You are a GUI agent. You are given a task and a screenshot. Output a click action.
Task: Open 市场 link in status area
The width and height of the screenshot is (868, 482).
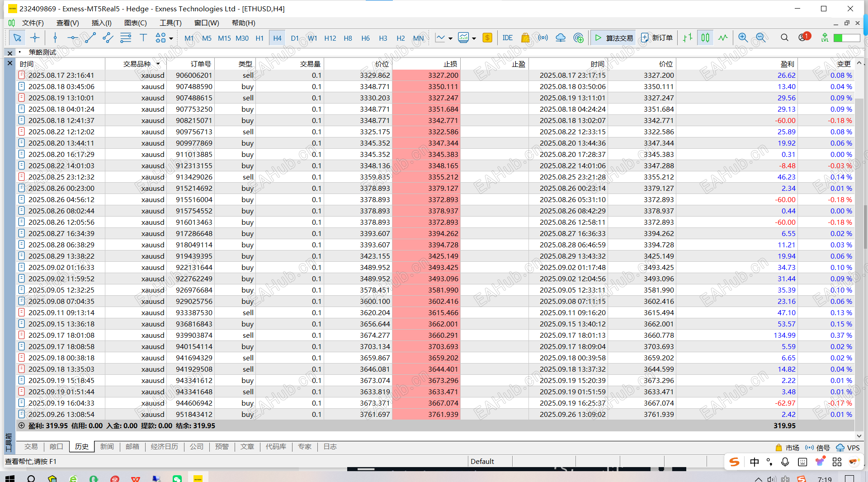point(787,448)
